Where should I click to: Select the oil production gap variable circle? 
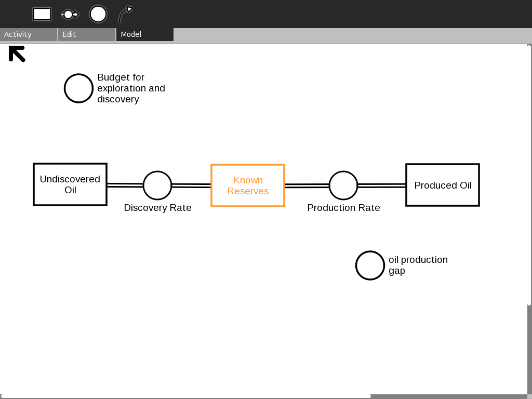point(370,265)
